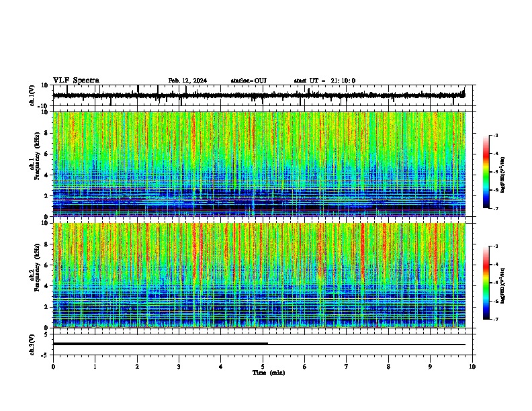The width and height of the screenshot is (532, 411).
Task: Click the 'station=OUI' header text
Action: [x=249, y=81]
